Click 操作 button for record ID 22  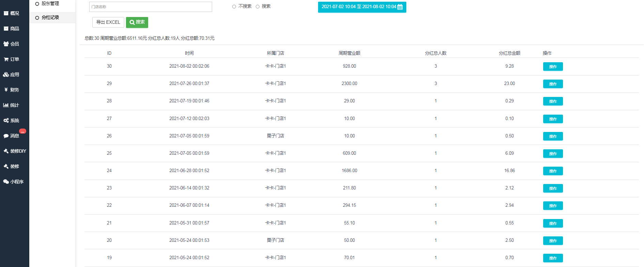pyautogui.click(x=553, y=206)
